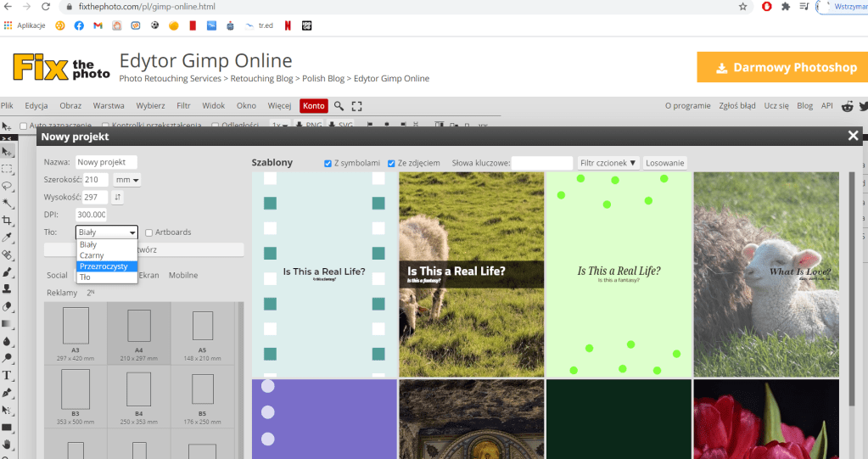Click the 'Słowa kluczowe' keyword field
Screen dimensions: 868x459
click(x=541, y=163)
